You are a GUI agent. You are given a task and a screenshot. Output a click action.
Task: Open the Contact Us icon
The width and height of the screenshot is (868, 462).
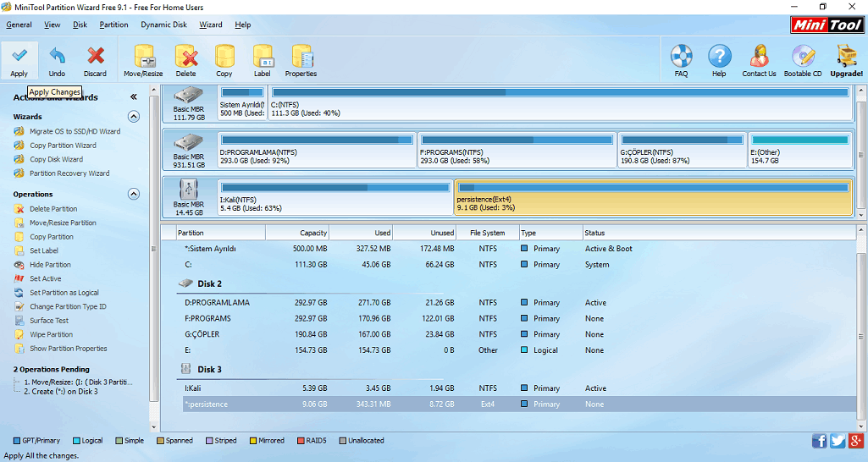coord(759,60)
